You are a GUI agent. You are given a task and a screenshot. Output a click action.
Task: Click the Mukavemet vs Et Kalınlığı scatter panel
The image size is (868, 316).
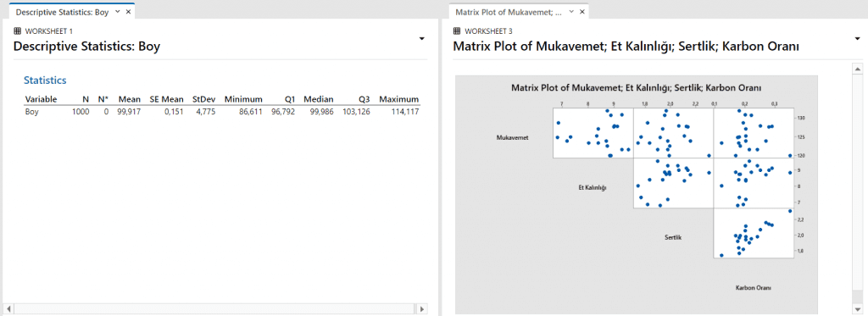coord(593,133)
